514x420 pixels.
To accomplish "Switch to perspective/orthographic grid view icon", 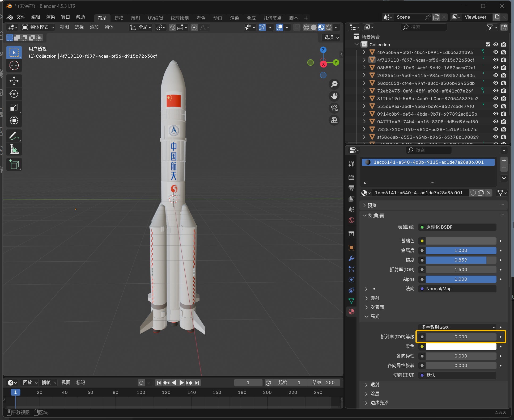I will click(334, 120).
